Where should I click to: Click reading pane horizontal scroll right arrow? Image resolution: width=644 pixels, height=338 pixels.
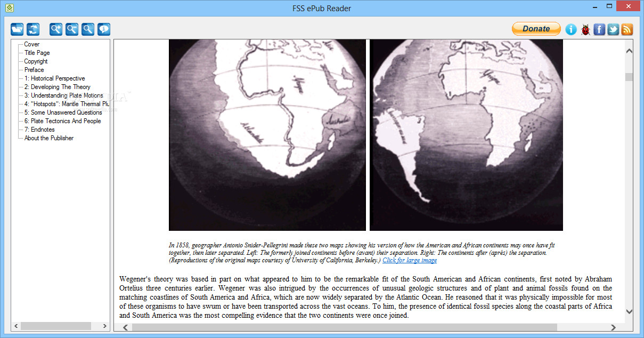pyautogui.click(x=613, y=327)
